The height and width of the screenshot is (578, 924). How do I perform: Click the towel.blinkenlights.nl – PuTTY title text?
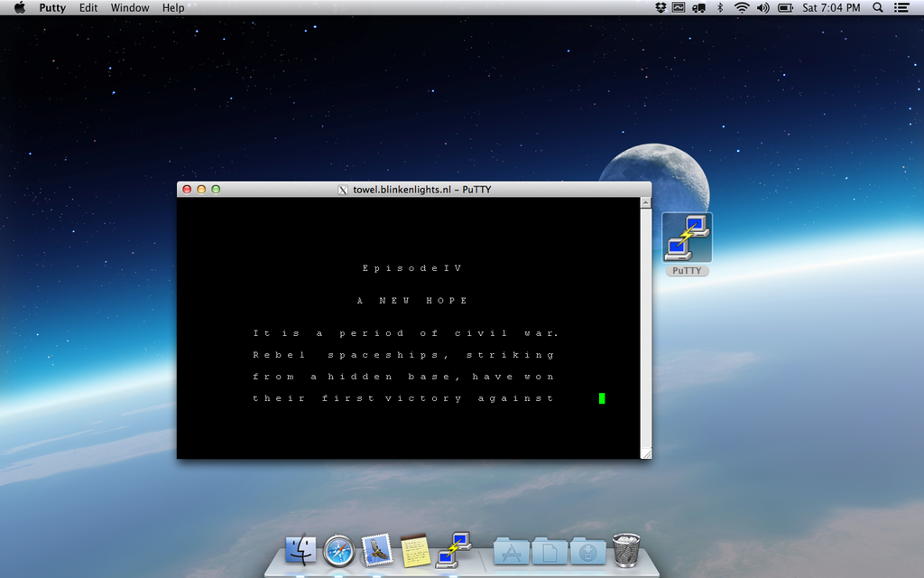[422, 190]
